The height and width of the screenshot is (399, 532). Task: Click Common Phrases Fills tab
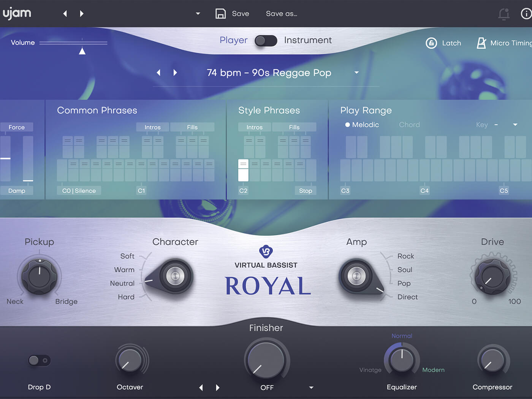pos(192,127)
